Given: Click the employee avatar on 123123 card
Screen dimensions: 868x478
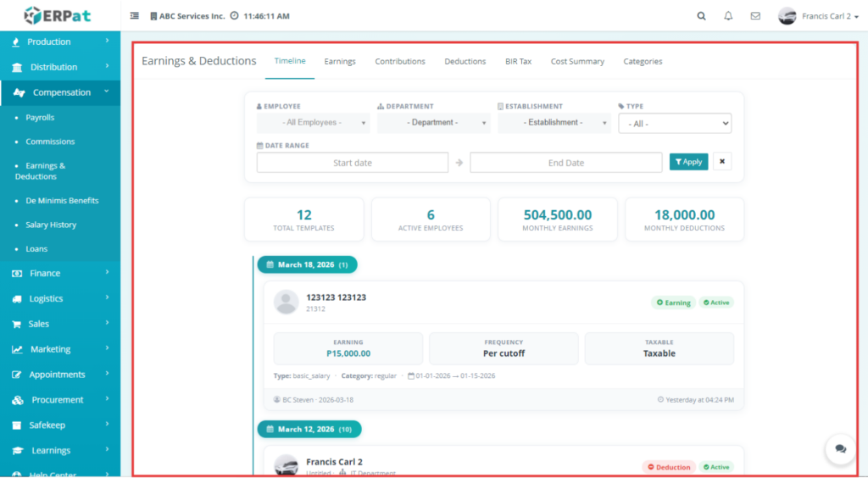Looking at the screenshot, I should 287,302.
